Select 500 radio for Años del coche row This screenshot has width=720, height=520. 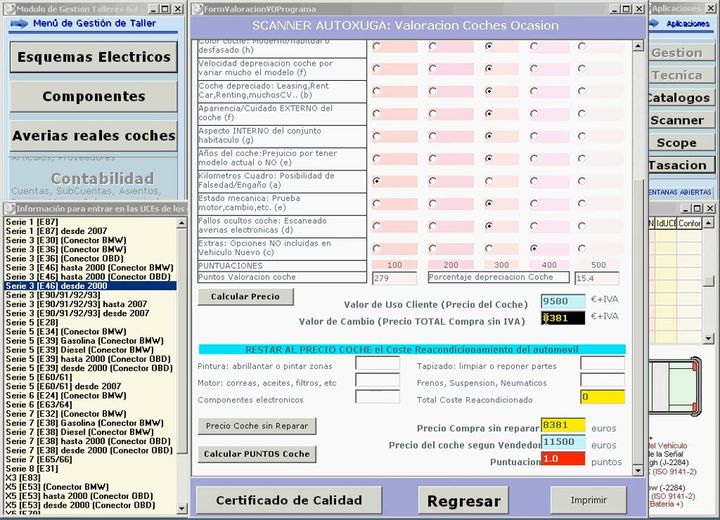coord(582,158)
